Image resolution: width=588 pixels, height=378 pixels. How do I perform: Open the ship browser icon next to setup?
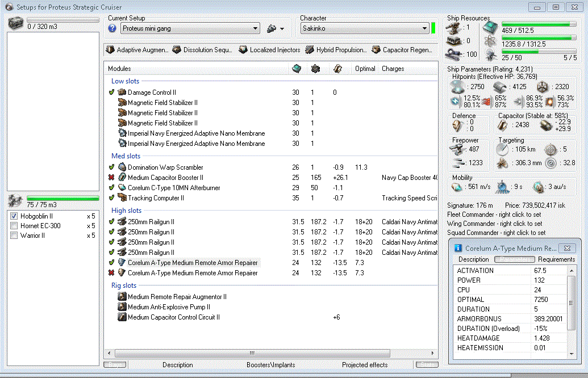(x=272, y=28)
